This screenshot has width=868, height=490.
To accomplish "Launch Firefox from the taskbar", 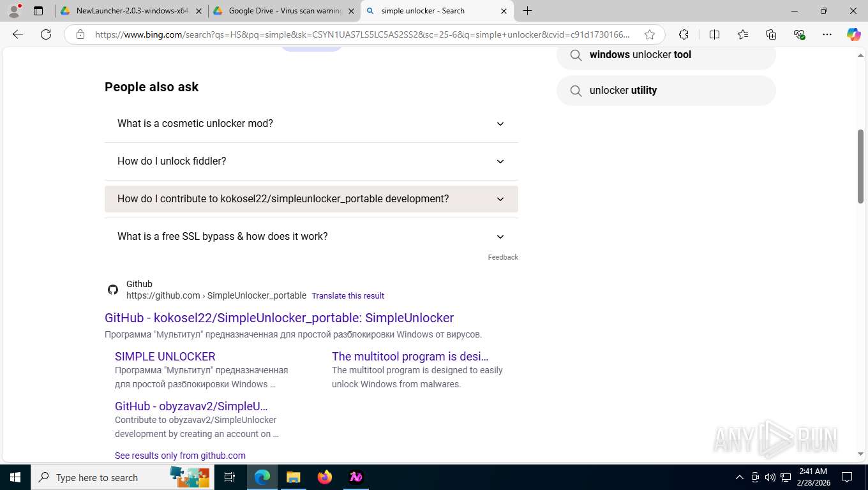I will [325, 477].
